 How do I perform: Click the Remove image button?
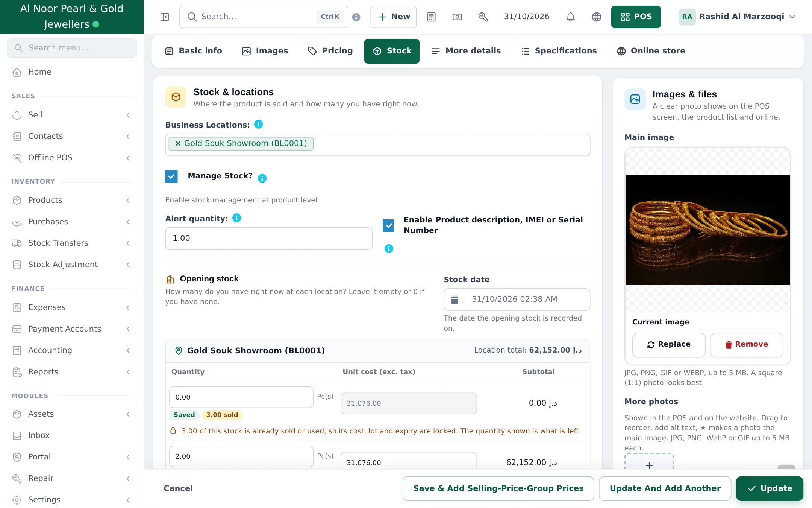(747, 345)
